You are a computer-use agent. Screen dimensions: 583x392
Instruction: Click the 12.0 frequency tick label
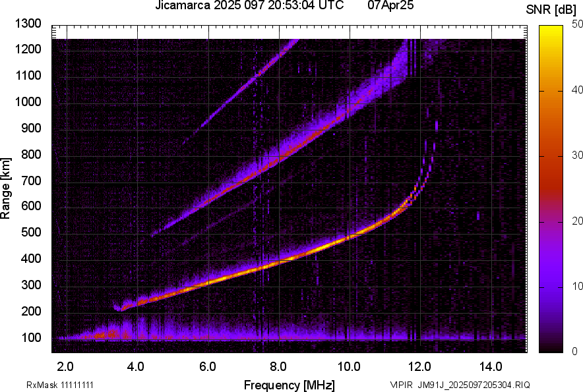[x=420, y=366]
